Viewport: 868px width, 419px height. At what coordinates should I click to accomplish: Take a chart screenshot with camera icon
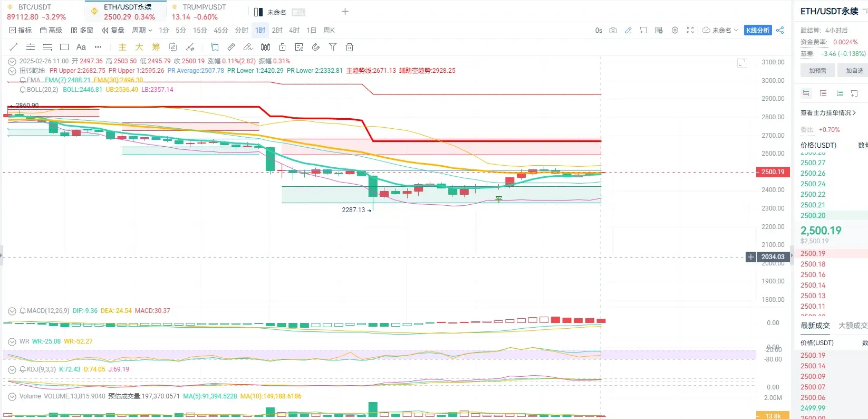pos(613,30)
